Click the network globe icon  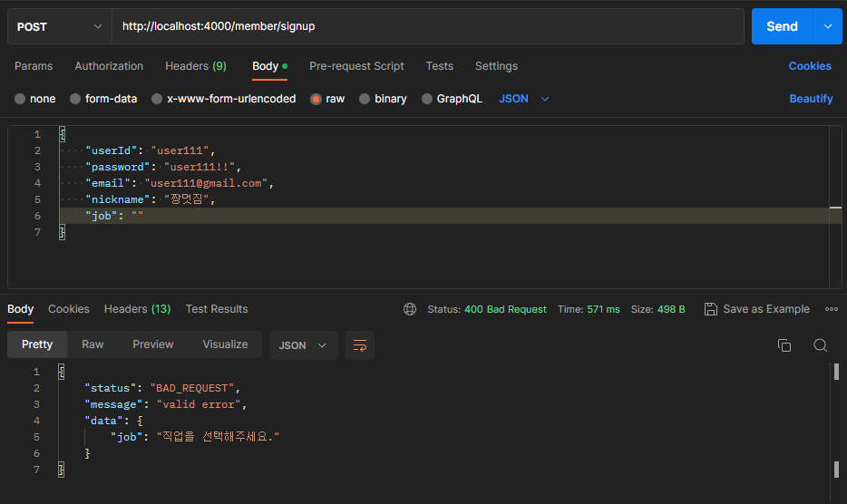410,309
